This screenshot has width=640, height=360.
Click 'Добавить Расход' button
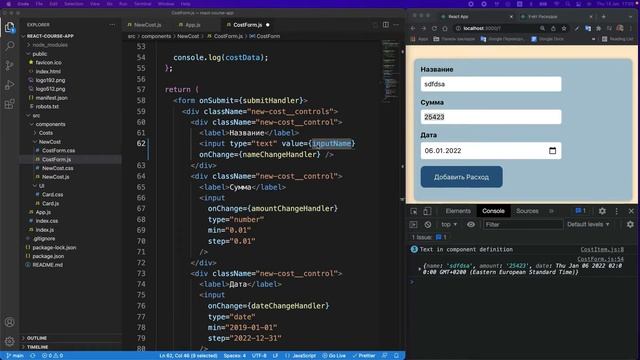[x=461, y=177]
